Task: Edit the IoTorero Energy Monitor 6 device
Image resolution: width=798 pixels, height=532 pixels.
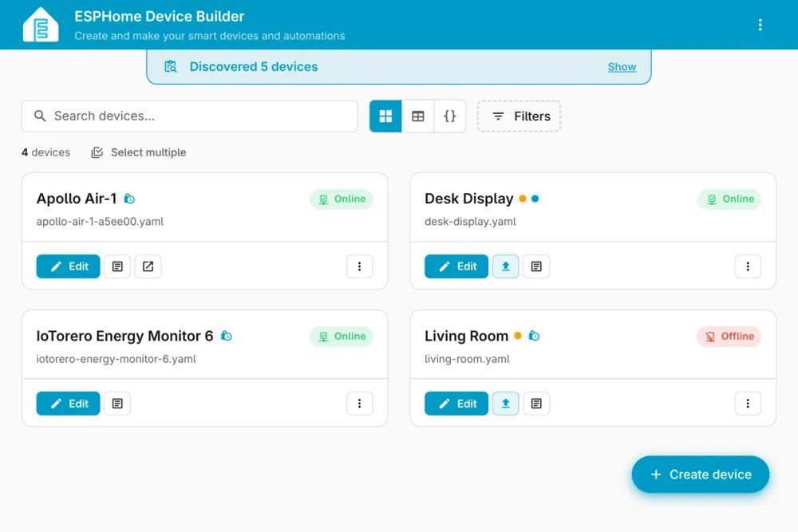Action: [68, 404]
